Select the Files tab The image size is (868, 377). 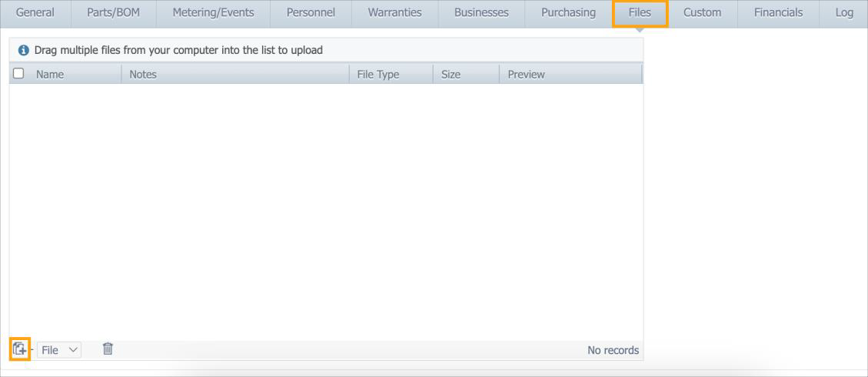pyautogui.click(x=640, y=12)
